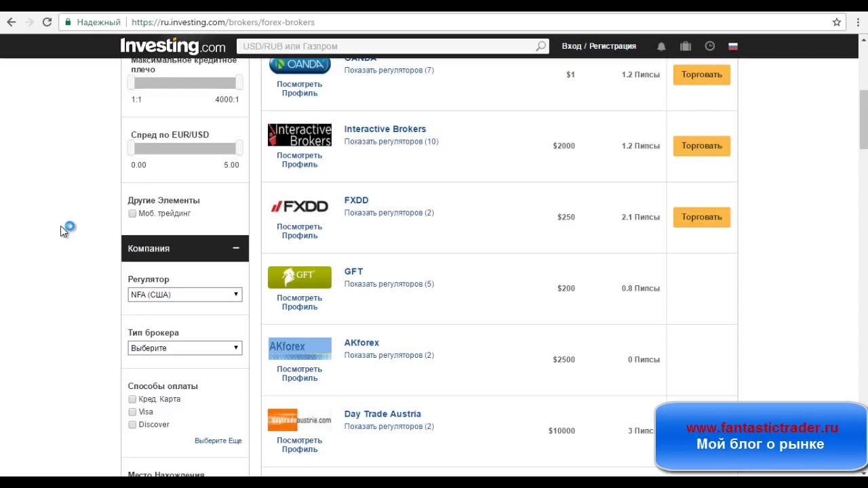View profile link under AKforex logo

pyautogui.click(x=300, y=373)
